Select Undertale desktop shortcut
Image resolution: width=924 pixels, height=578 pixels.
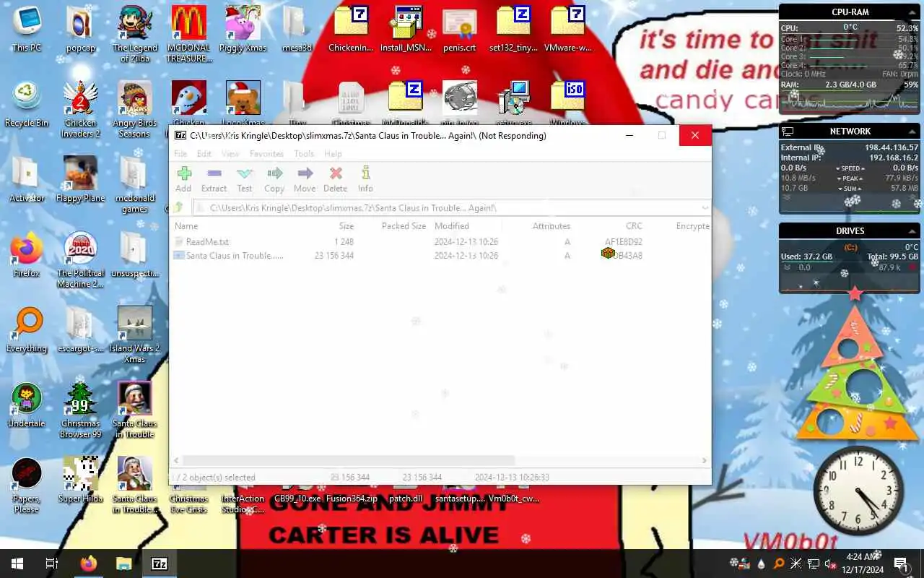pos(27,405)
